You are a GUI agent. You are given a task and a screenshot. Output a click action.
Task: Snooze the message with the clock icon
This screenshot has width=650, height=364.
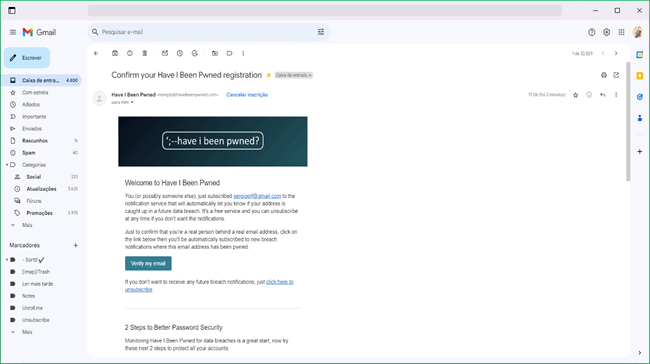179,53
